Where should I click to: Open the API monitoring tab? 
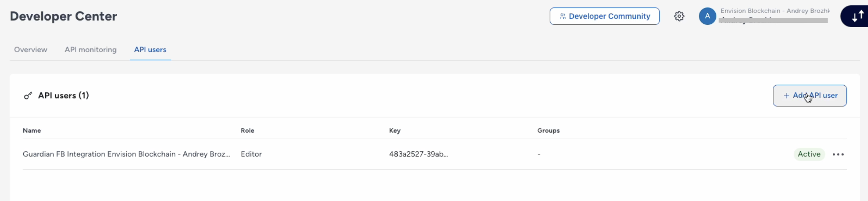tap(91, 49)
